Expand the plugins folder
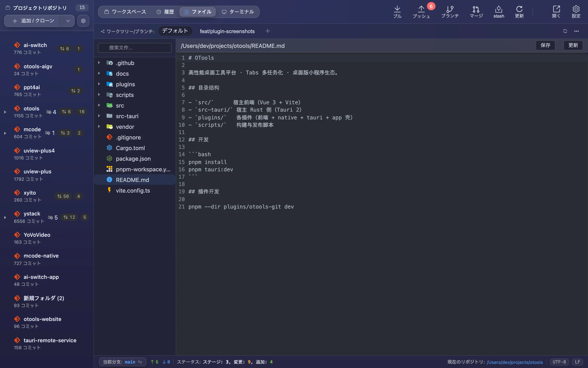 click(99, 84)
